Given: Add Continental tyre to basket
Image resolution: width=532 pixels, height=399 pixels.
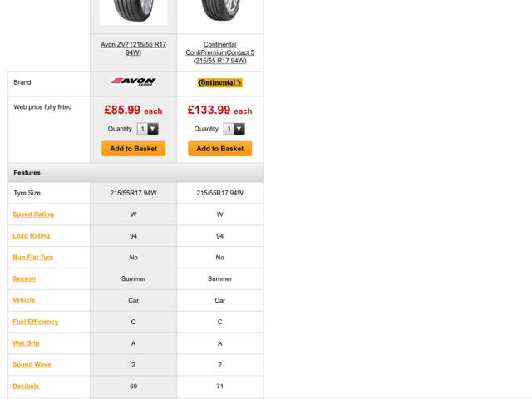Looking at the screenshot, I should tap(219, 149).
